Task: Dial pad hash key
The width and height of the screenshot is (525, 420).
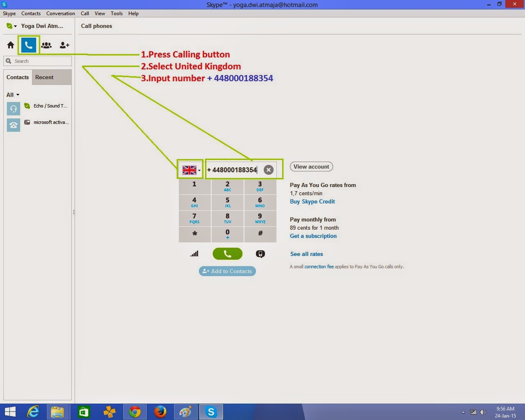Action: tap(260, 235)
